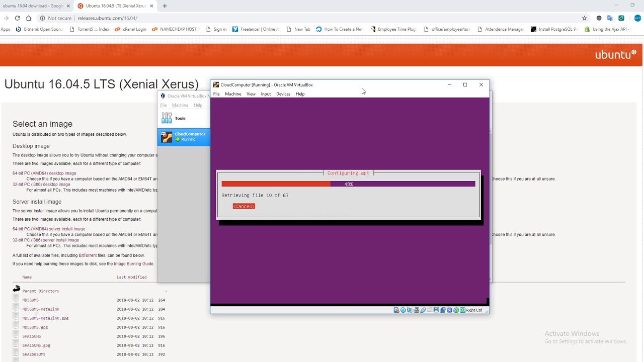
Task: Open the Image Burning Guide link
Action: tap(134, 263)
